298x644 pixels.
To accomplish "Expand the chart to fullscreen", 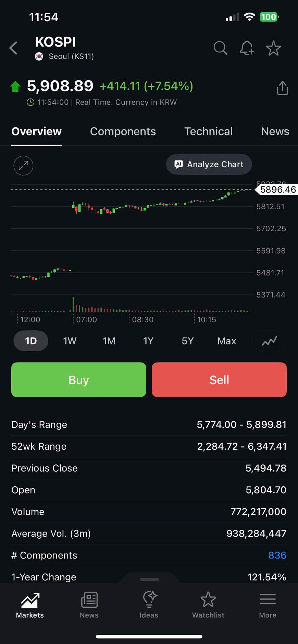I will (23, 166).
